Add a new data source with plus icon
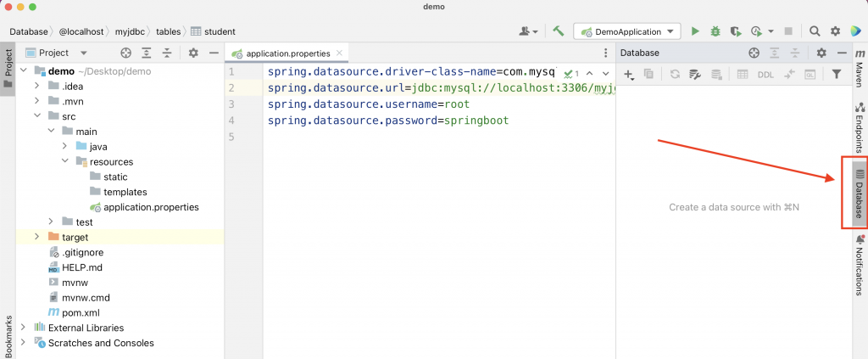868x359 pixels. click(x=629, y=74)
